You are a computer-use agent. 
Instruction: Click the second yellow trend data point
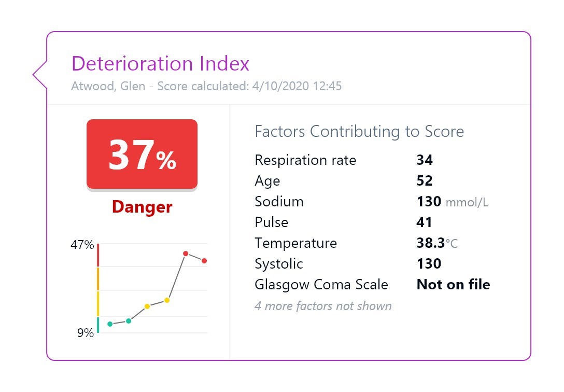coord(167,300)
